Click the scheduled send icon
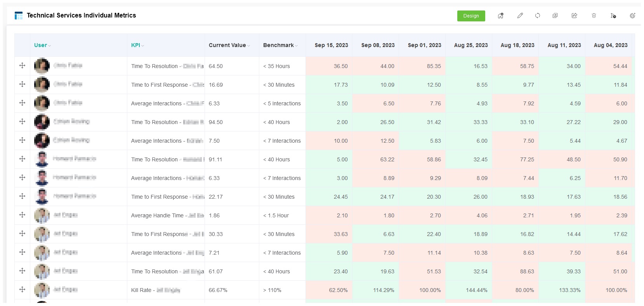The image size is (644, 306). coord(613,16)
